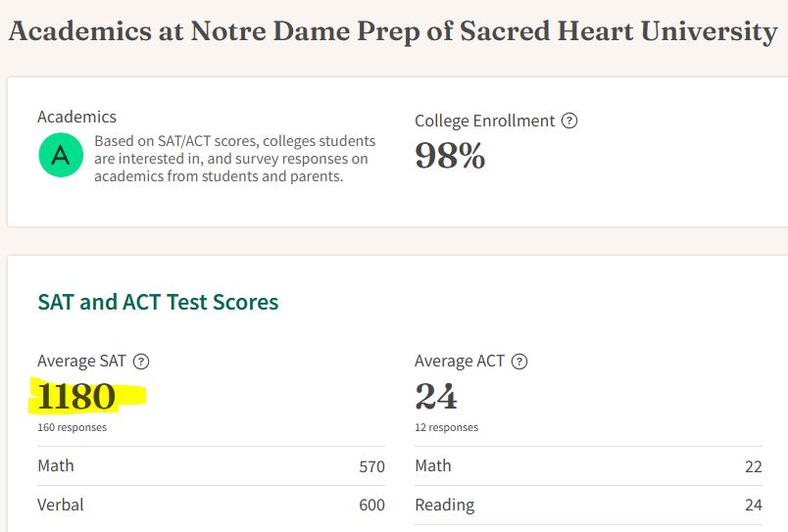
Task: Click the College Enrollment label
Action: click(x=485, y=121)
